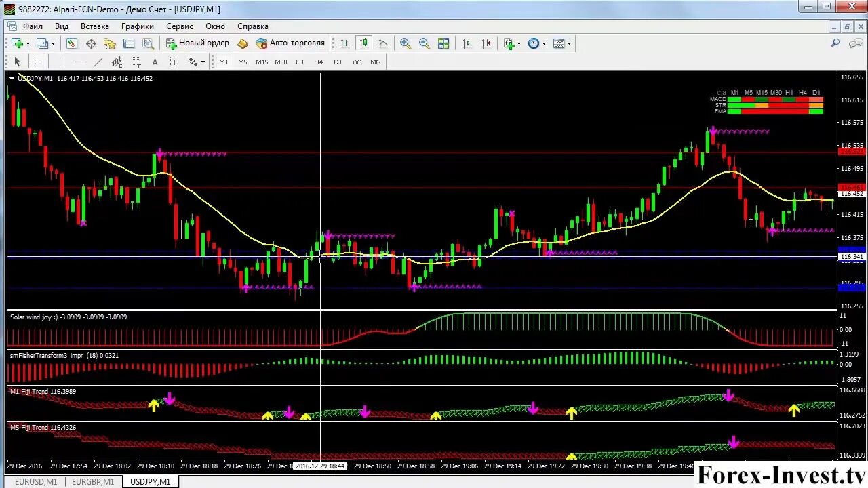Open the Окно menu

pos(215,26)
